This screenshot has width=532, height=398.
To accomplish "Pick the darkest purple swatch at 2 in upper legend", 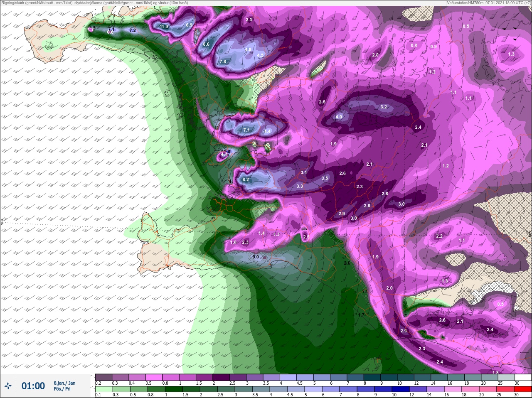I will (221, 377).
